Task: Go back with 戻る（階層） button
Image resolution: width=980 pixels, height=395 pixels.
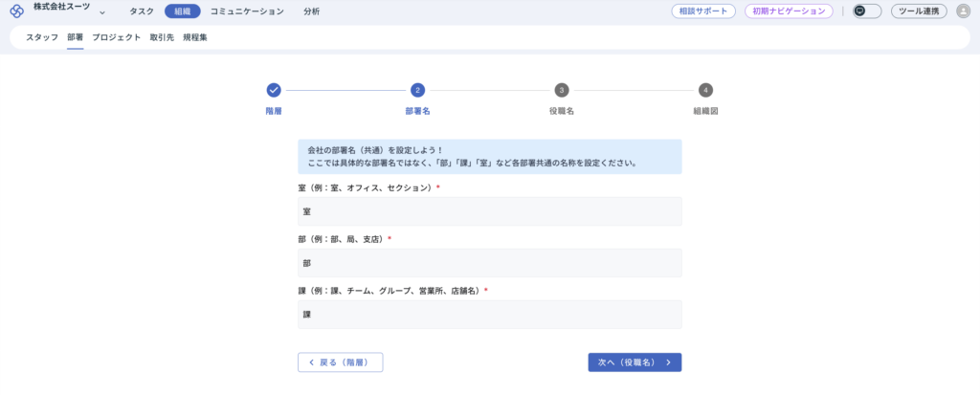Action: pos(340,362)
